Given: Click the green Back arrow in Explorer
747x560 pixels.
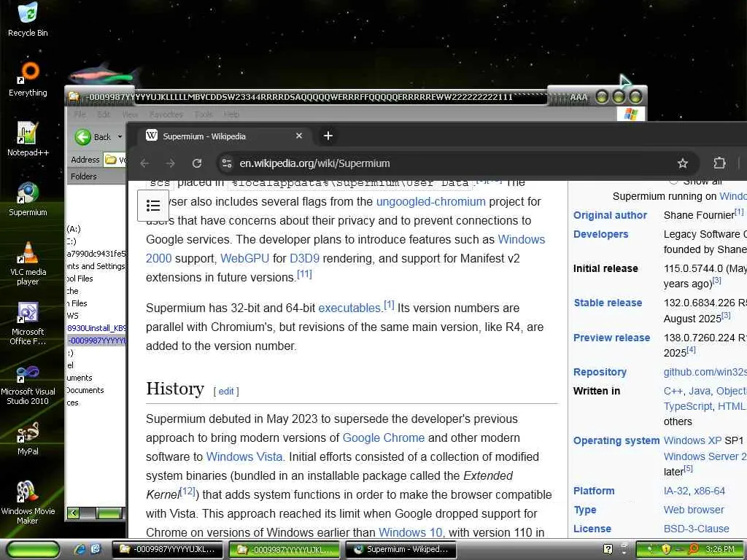Looking at the screenshot, I should [x=83, y=137].
